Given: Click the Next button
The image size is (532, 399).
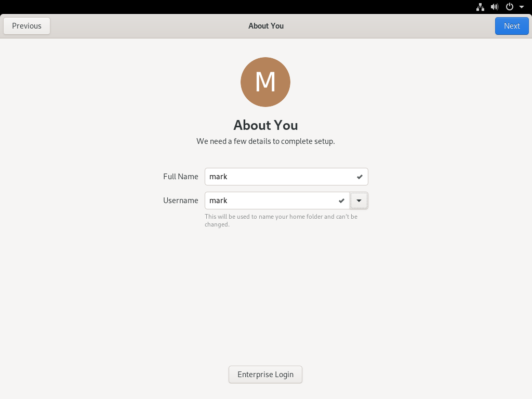Looking at the screenshot, I should [x=512, y=26].
